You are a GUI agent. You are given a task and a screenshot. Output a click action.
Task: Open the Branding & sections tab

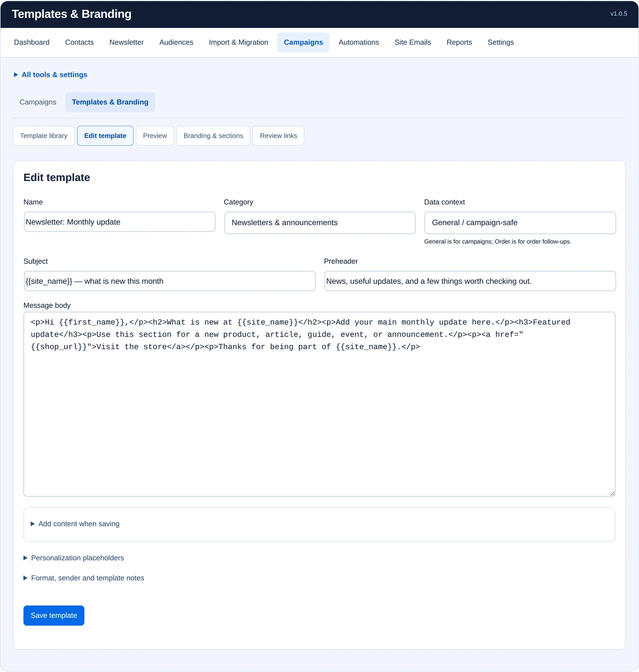click(x=213, y=136)
